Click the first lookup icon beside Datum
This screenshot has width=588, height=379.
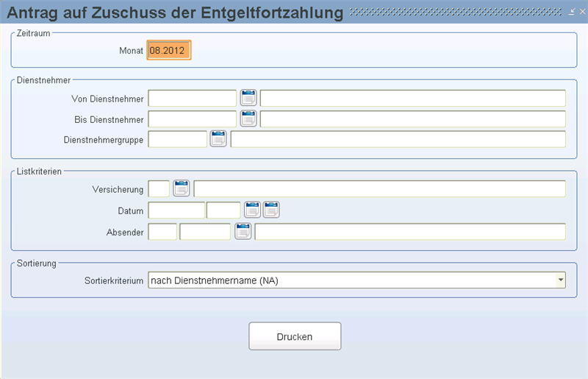click(x=252, y=210)
